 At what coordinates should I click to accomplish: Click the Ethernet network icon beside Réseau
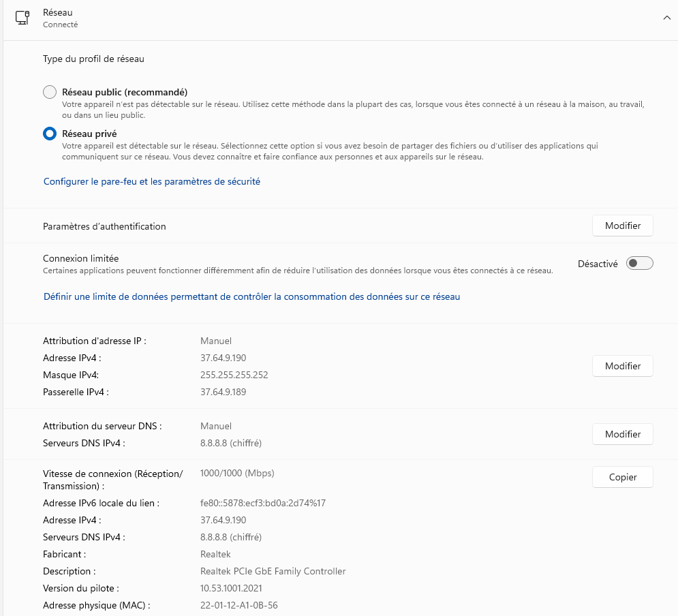tap(22, 18)
